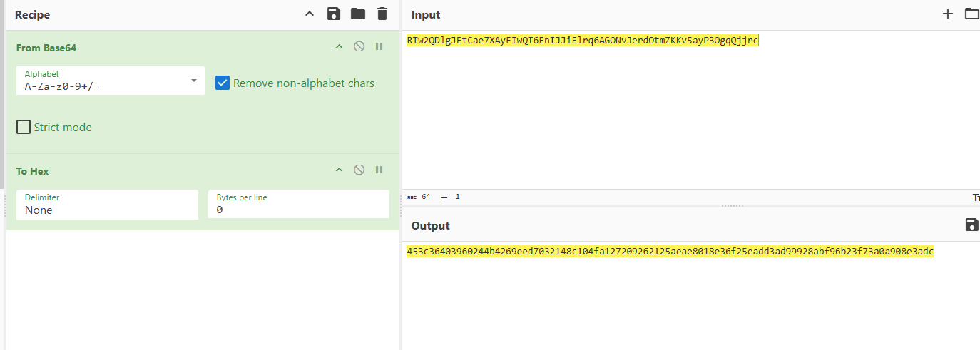980x350 pixels.
Task: Collapse the To Hex operation
Action: (340, 170)
